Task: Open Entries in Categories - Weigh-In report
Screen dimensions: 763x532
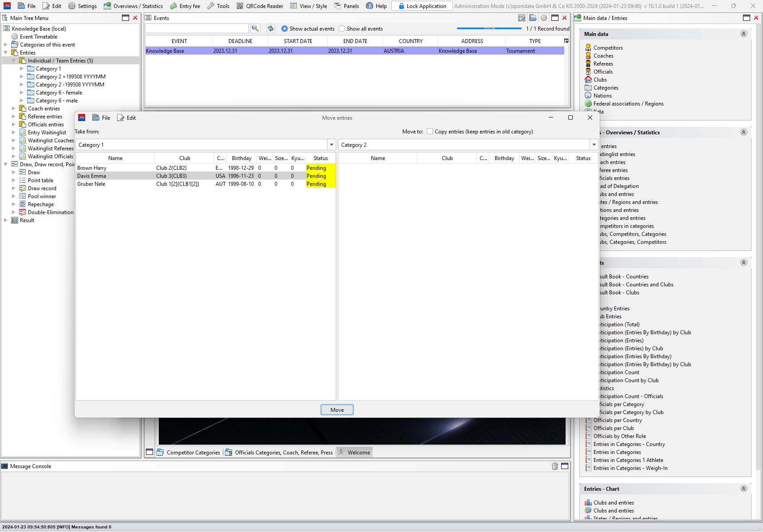Action: 630,468
